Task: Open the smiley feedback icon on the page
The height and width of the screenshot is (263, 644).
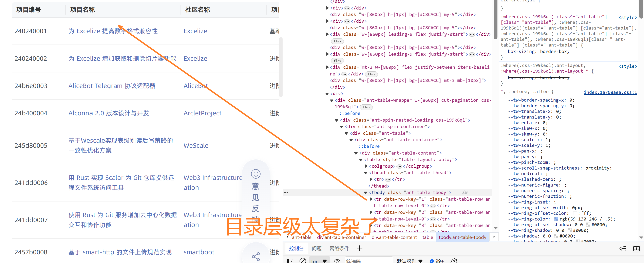Action: coord(255,174)
